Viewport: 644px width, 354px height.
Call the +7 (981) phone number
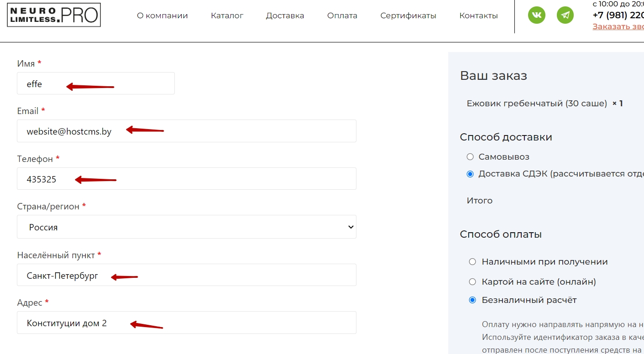coord(618,15)
